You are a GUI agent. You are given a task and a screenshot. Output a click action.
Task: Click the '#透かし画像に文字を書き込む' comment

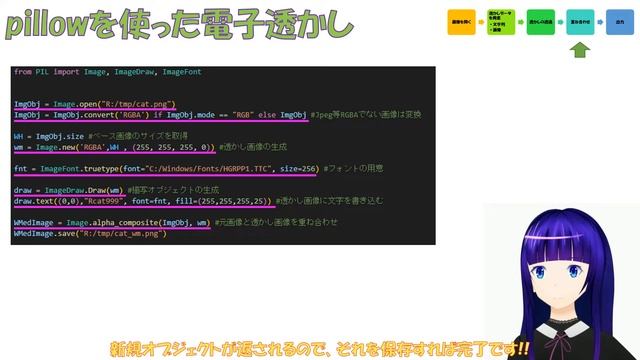coord(329,200)
